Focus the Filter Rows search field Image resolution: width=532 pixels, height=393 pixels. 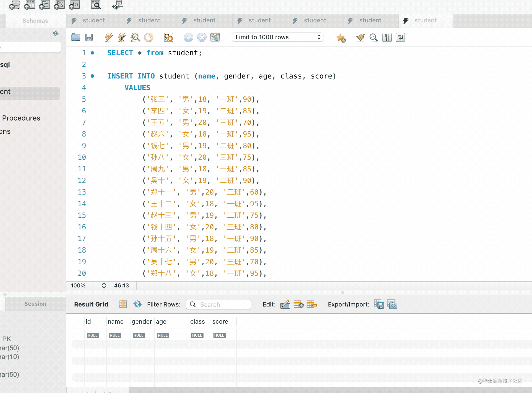[218, 305]
